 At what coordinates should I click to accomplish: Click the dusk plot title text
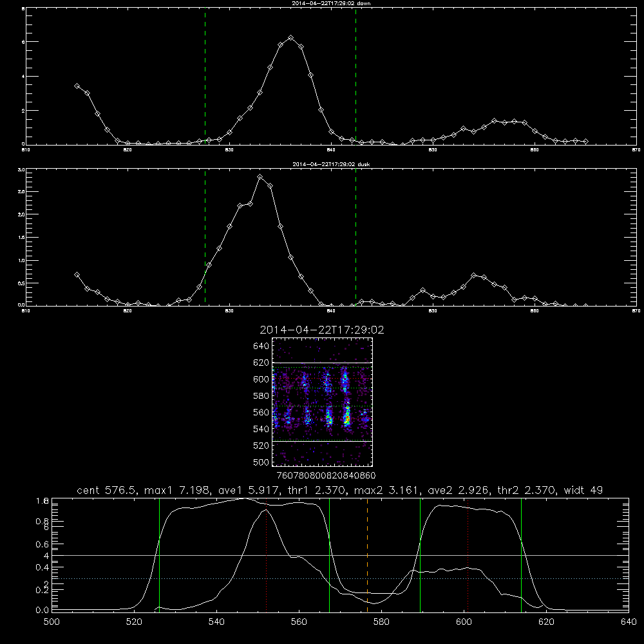pos(331,164)
